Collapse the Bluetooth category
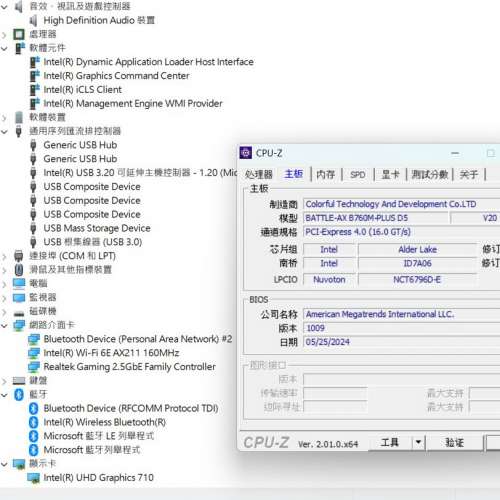500x500 pixels. click(4, 395)
